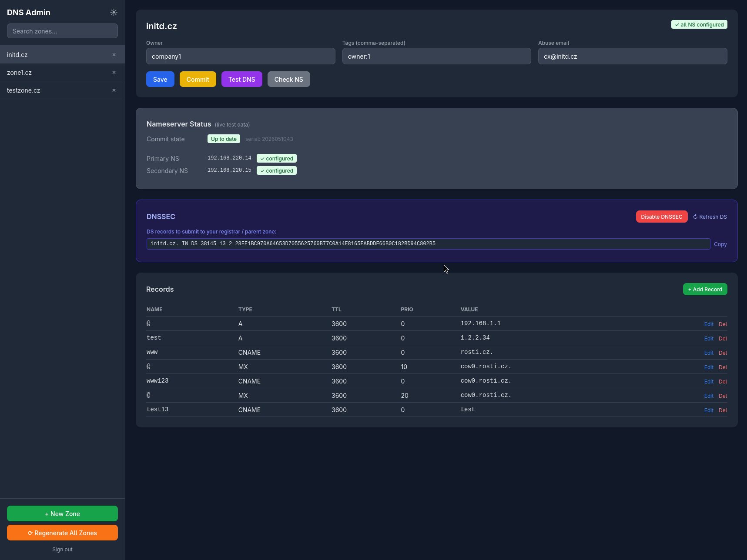
Task: Toggle the light/dark theme sun icon
Action: tap(114, 13)
